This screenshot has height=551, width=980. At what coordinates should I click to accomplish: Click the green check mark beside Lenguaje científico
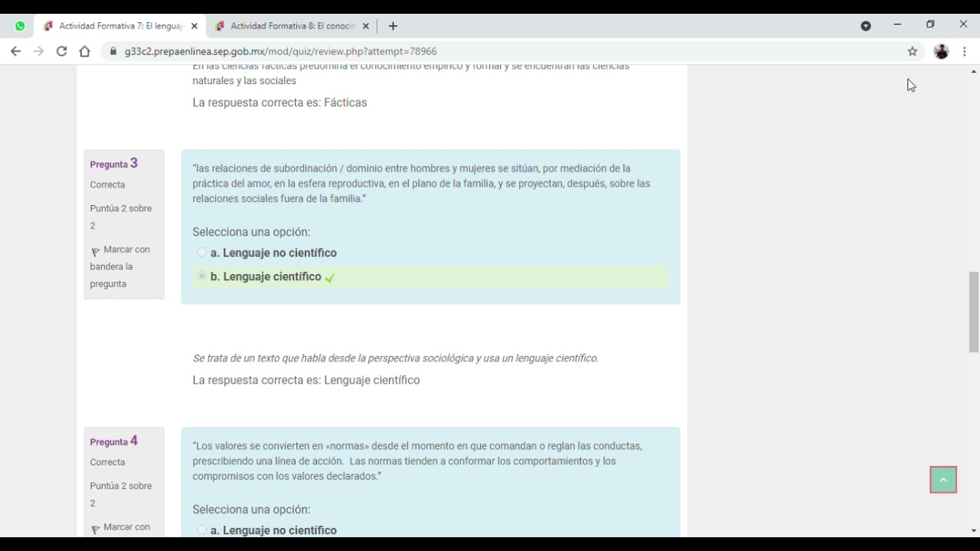pyautogui.click(x=330, y=278)
